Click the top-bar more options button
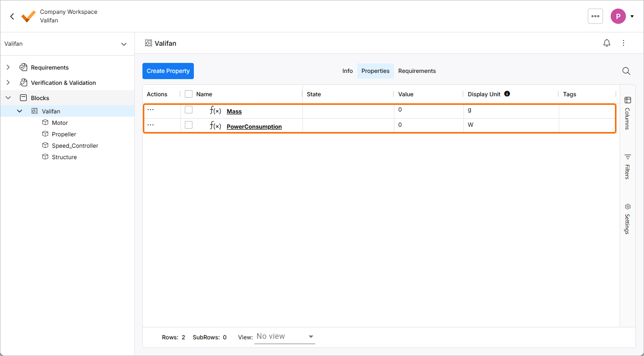The width and height of the screenshot is (644, 356). click(x=595, y=16)
